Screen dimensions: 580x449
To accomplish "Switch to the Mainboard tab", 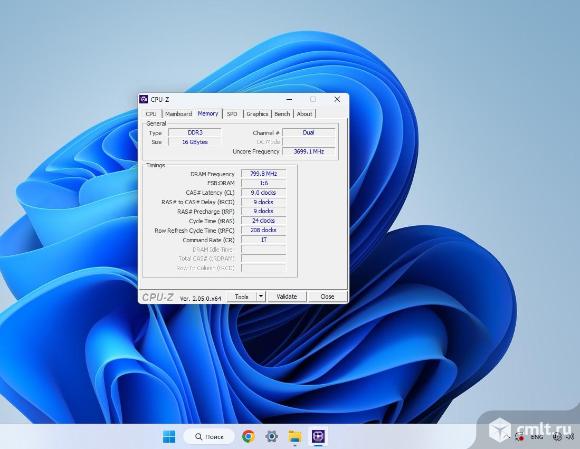I will [x=179, y=114].
